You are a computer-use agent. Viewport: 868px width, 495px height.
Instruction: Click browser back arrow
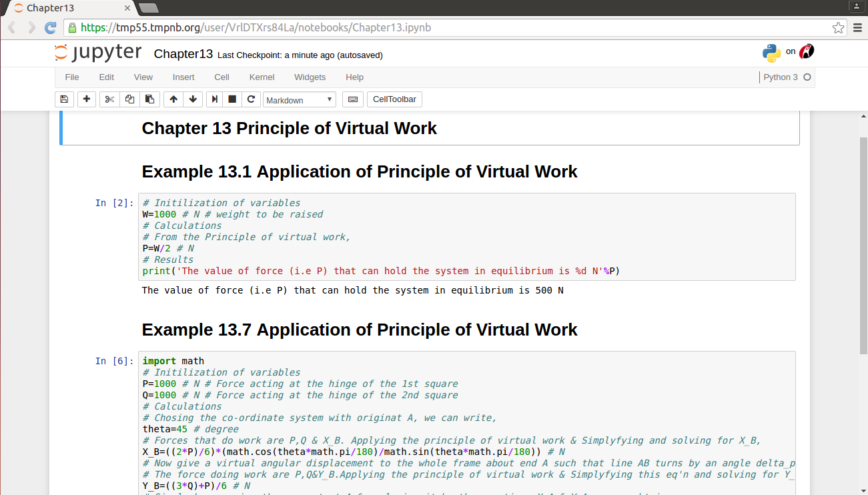12,27
